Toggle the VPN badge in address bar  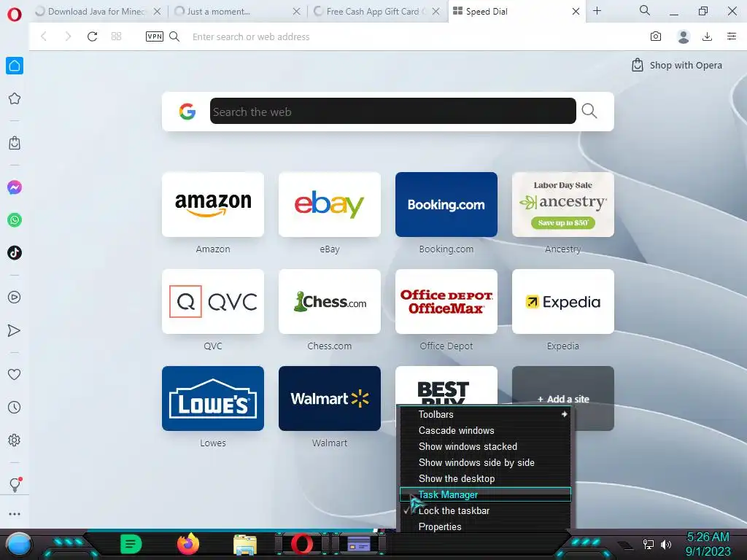coord(155,36)
